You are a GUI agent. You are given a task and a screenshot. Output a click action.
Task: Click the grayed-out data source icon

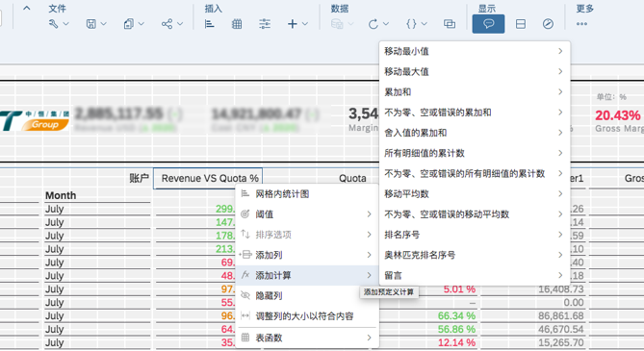(x=337, y=24)
